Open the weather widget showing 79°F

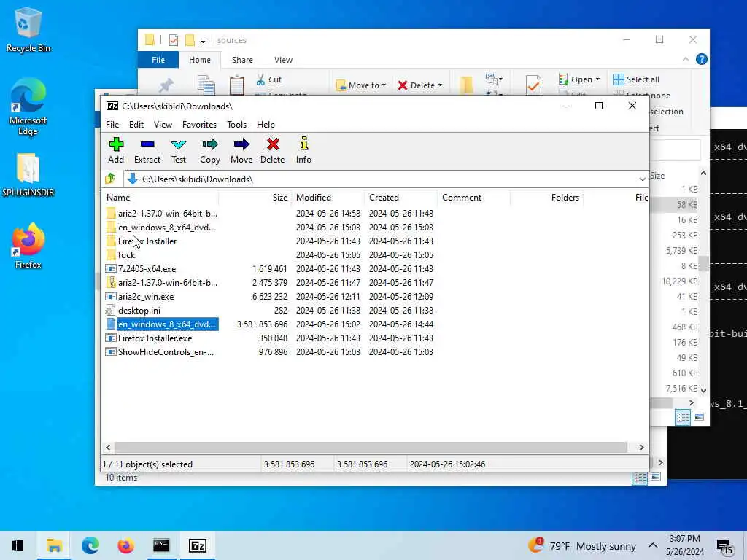coord(582,545)
